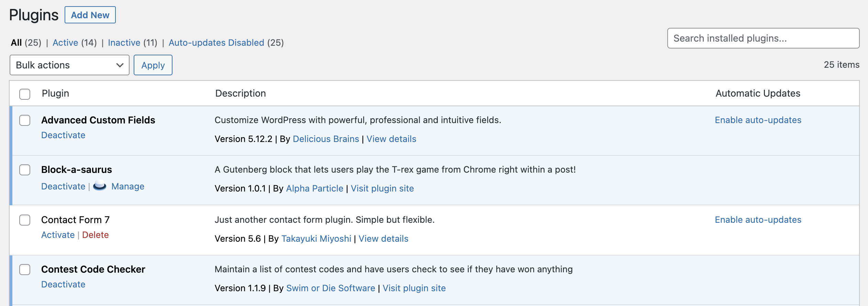Enable auto-updates for Advanced Custom Fields
The image size is (868, 306).
[x=758, y=120]
